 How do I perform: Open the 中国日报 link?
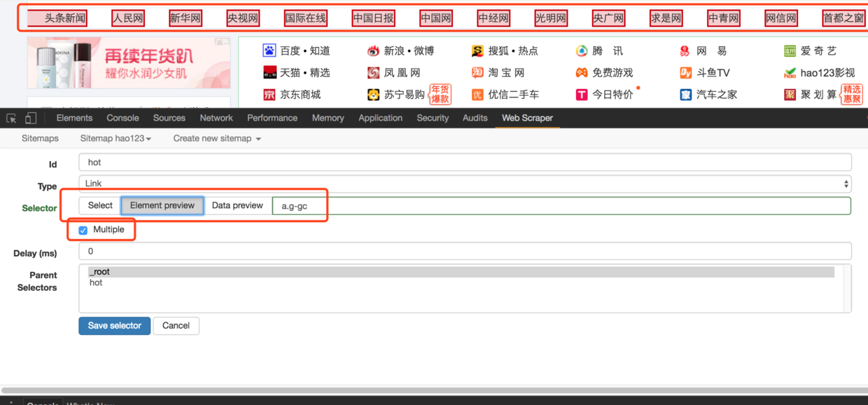(374, 18)
